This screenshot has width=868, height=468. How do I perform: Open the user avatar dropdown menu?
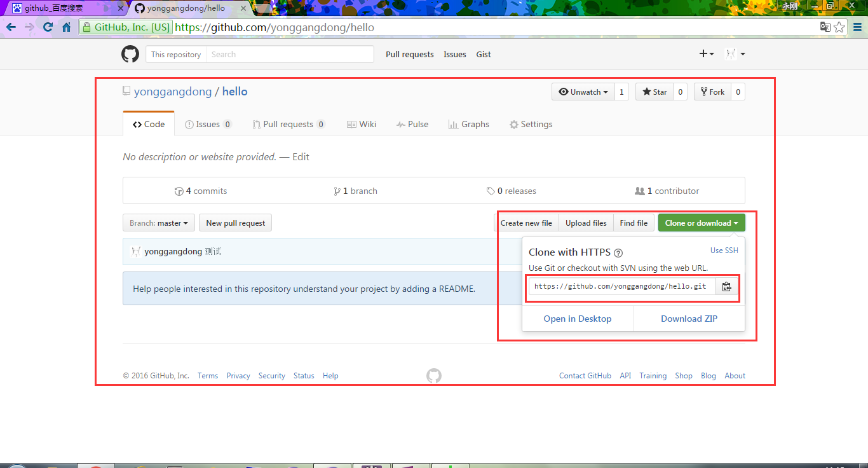point(735,54)
